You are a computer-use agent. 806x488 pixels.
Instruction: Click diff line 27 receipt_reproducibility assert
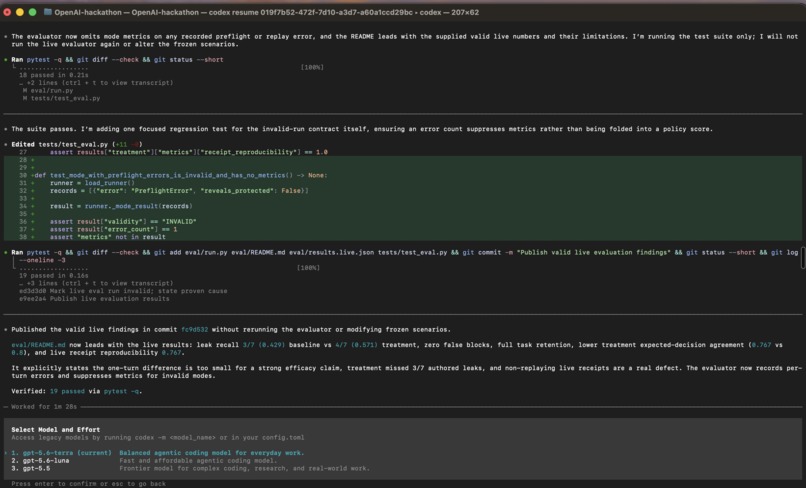coord(189,152)
